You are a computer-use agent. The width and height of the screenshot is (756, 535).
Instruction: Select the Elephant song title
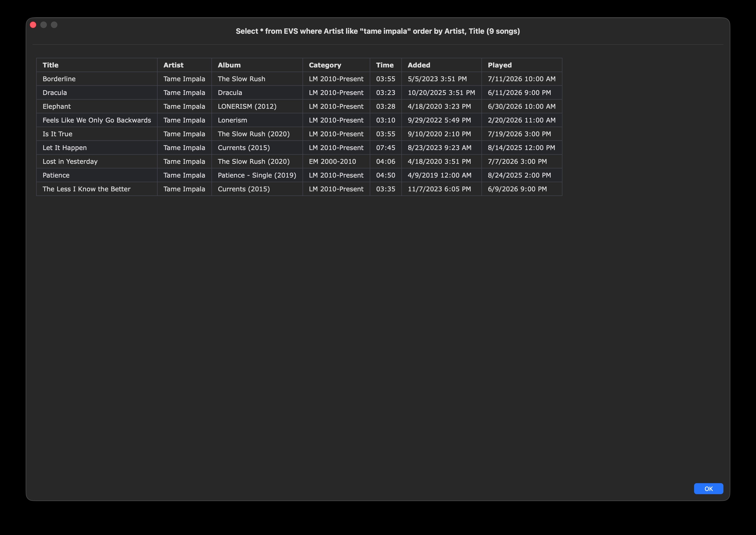[57, 106]
